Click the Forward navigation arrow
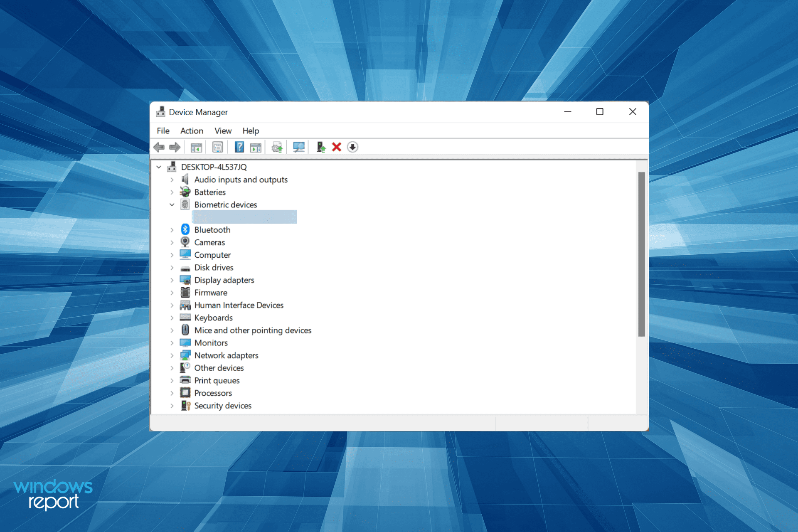 (x=175, y=147)
